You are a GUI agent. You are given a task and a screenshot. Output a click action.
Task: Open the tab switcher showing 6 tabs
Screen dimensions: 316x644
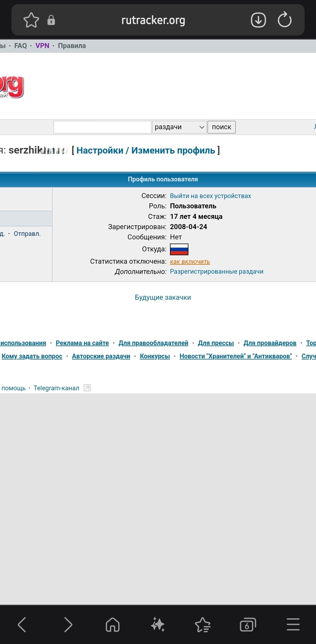(x=248, y=624)
